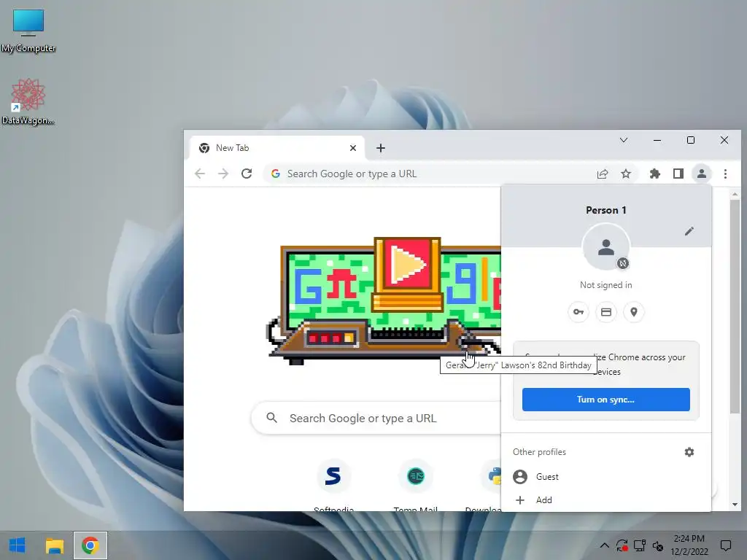747x560 pixels.
Task: Open the muted volume tray icon
Action: point(658,545)
